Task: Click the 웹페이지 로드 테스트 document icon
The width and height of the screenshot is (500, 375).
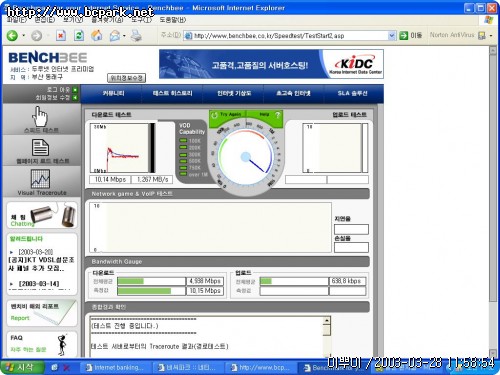Action: click(x=40, y=148)
